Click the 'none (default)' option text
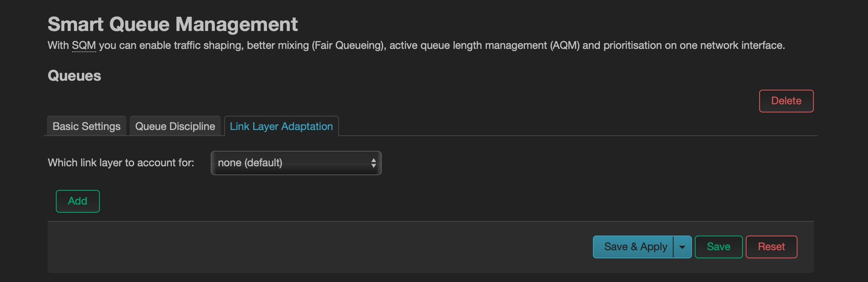The height and width of the screenshot is (282, 868). click(x=250, y=163)
